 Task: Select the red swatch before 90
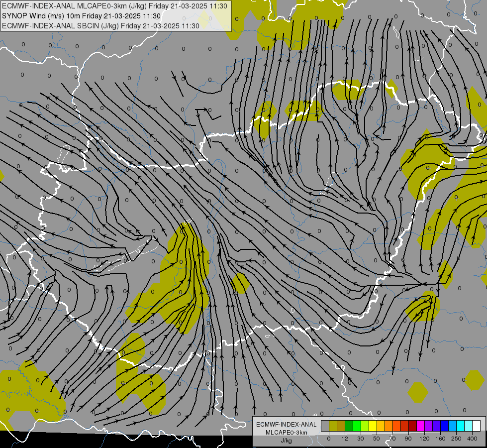405,426
